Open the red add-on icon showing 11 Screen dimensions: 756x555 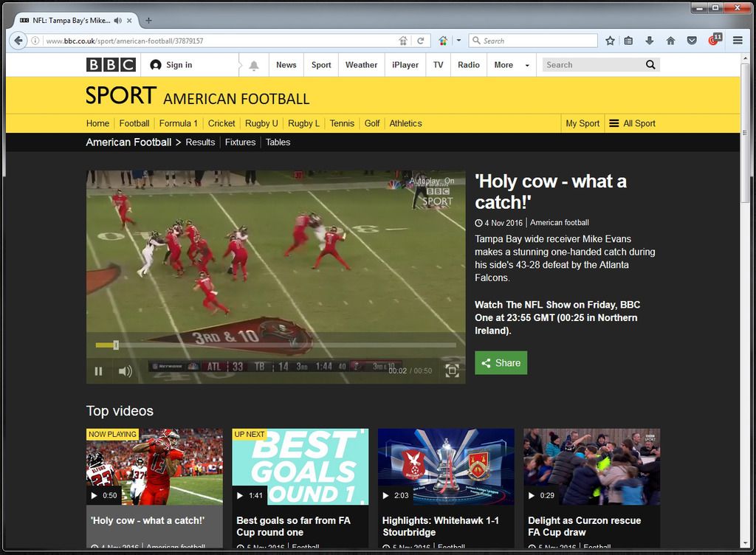click(x=715, y=40)
